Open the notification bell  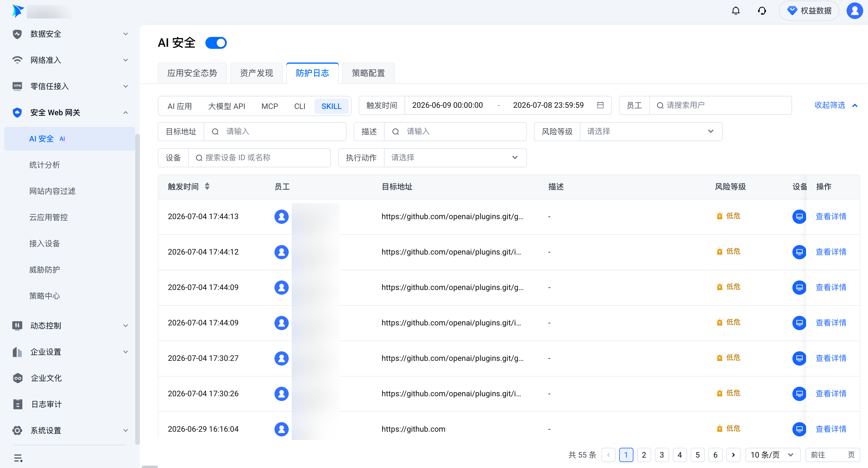point(736,11)
